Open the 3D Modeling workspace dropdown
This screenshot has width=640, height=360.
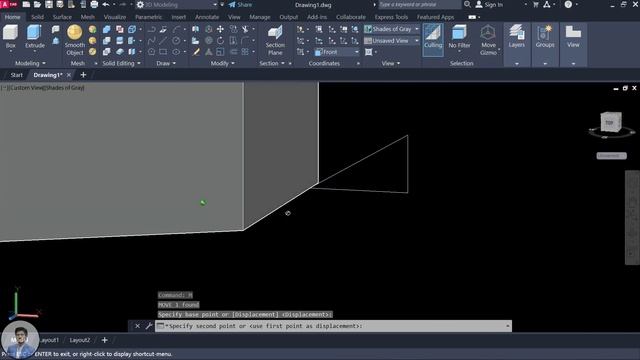178,4
